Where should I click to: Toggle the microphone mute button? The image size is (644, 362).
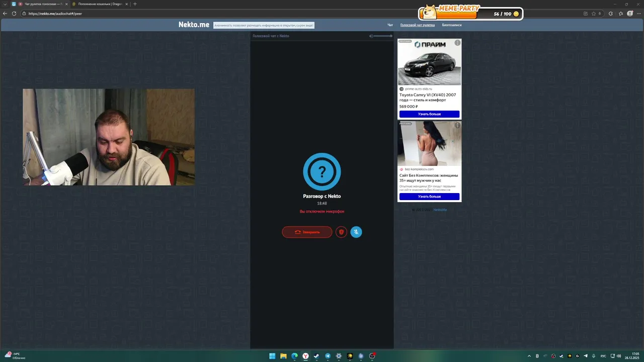(356, 232)
